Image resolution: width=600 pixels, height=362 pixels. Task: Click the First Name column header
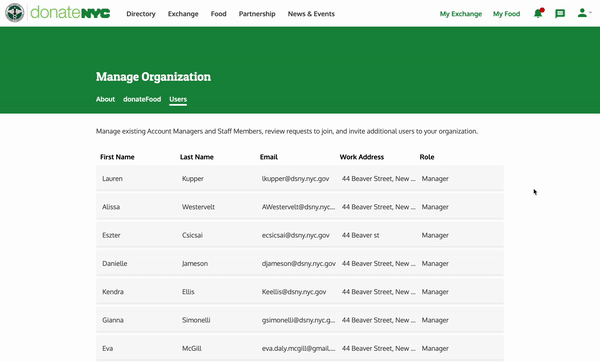(117, 157)
